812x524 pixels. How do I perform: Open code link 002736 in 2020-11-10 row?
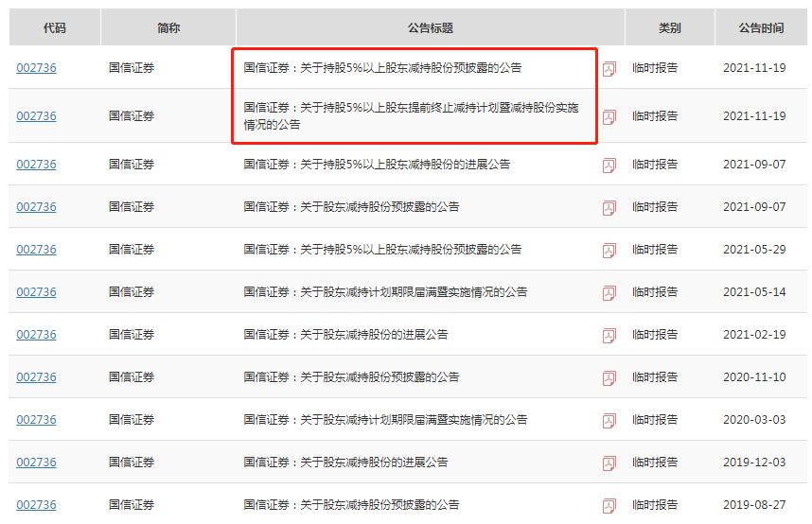[36, 377]
